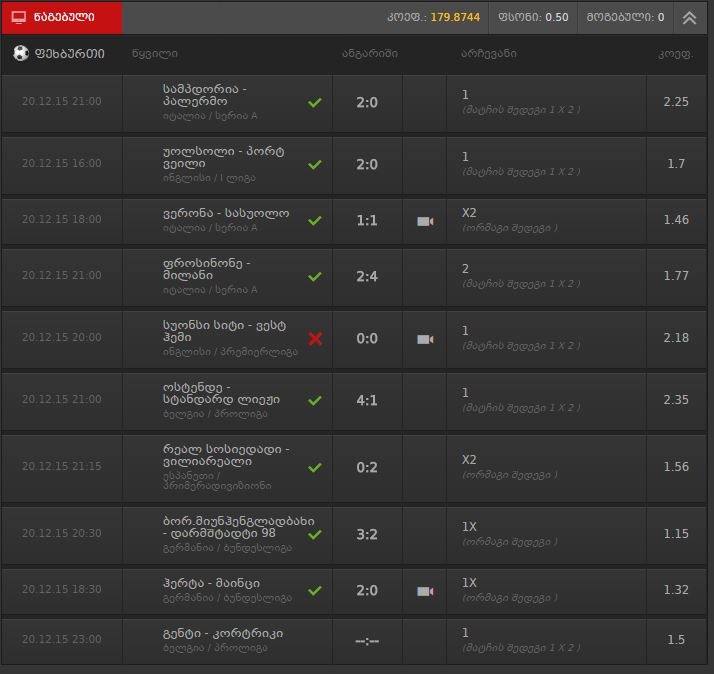
Task: Click score 2:4 in ფროსინონე row
Action: pyautogui.click(x=367, y=276)
